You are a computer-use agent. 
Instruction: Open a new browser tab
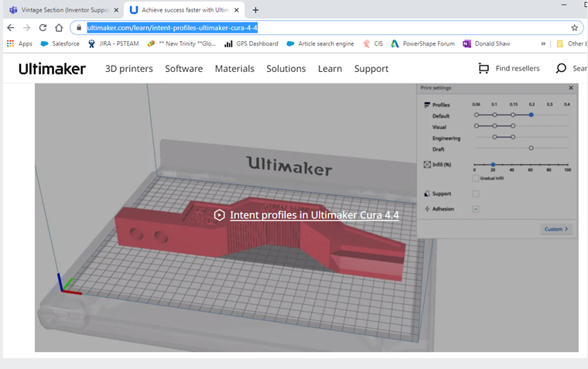255,10
